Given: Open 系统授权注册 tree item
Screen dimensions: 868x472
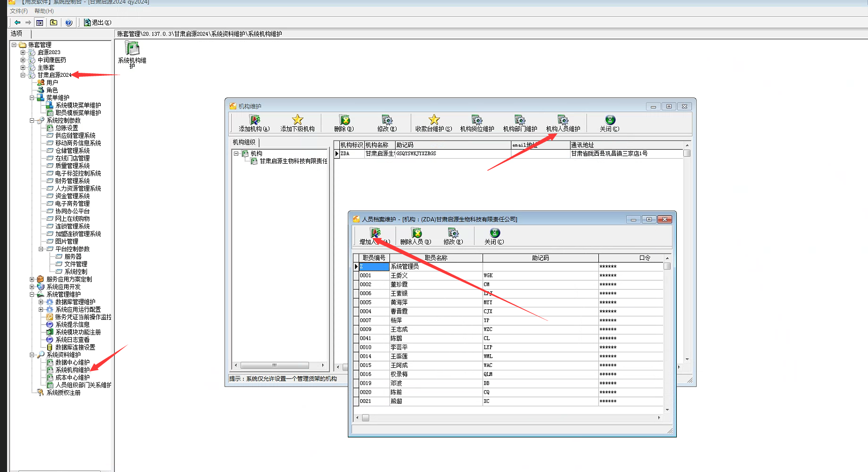Looking at the screenshot, I should (x=64, y=393).
